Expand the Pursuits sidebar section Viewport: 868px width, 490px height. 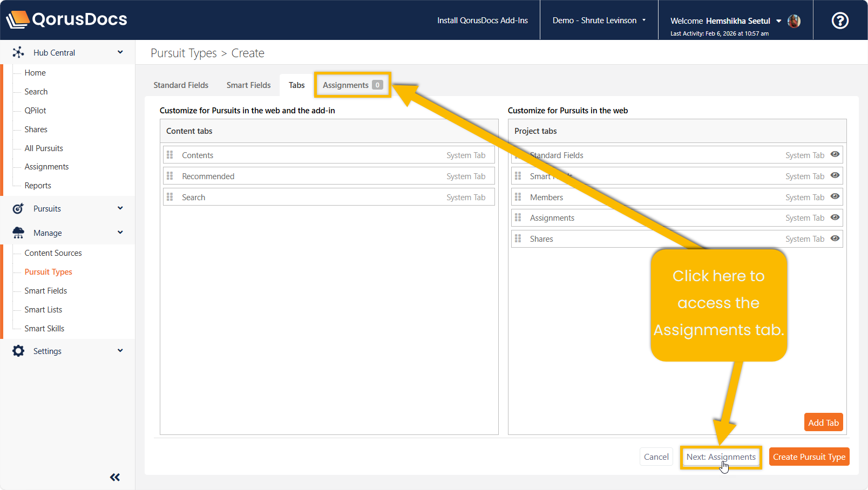(120, 208)
